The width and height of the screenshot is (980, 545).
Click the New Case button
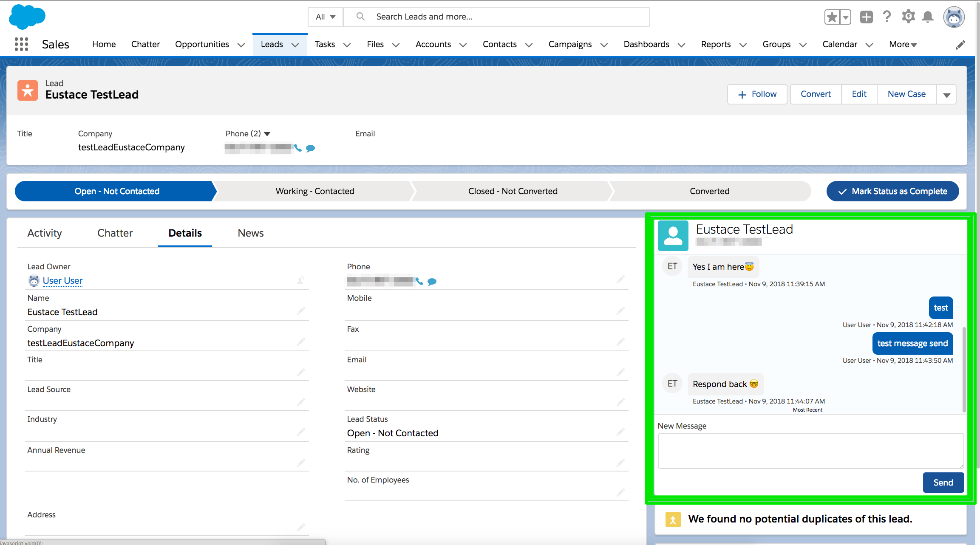tap(906, 94)
